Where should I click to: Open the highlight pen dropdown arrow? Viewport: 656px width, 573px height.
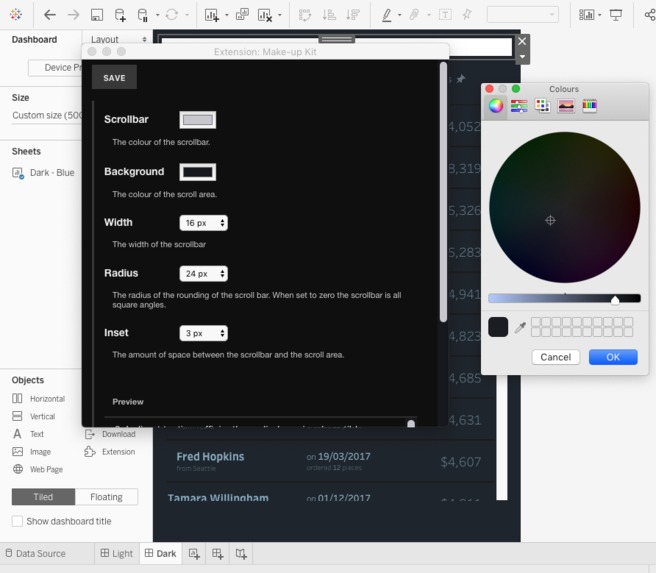pyautogui.click(x=400, y=15)
